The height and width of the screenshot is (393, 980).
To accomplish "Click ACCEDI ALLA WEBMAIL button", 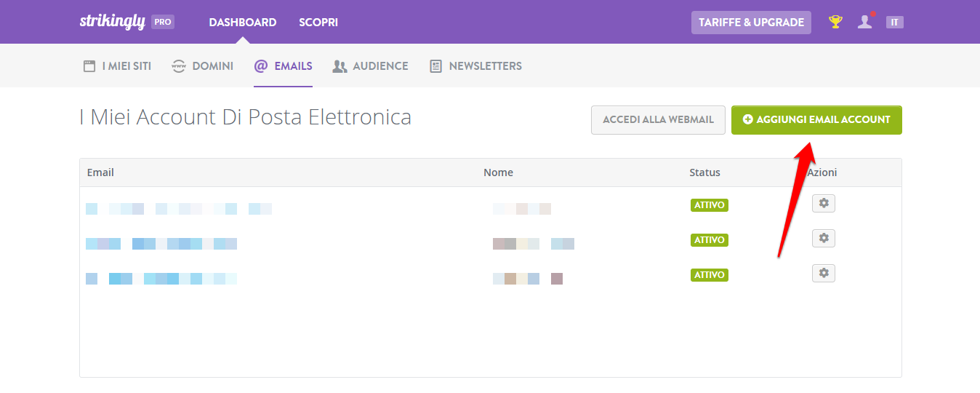I will [x=658, y=120].
